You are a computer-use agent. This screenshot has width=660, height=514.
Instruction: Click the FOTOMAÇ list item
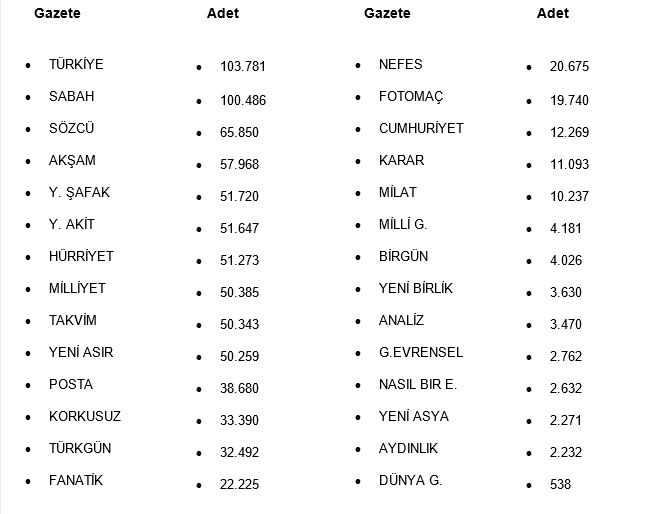tap(411, 96)
